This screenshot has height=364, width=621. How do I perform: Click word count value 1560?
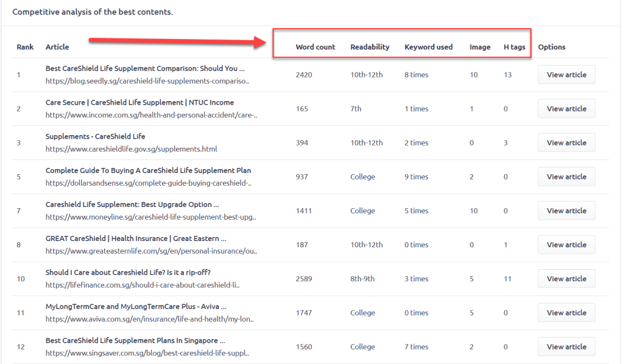(304, 347)
